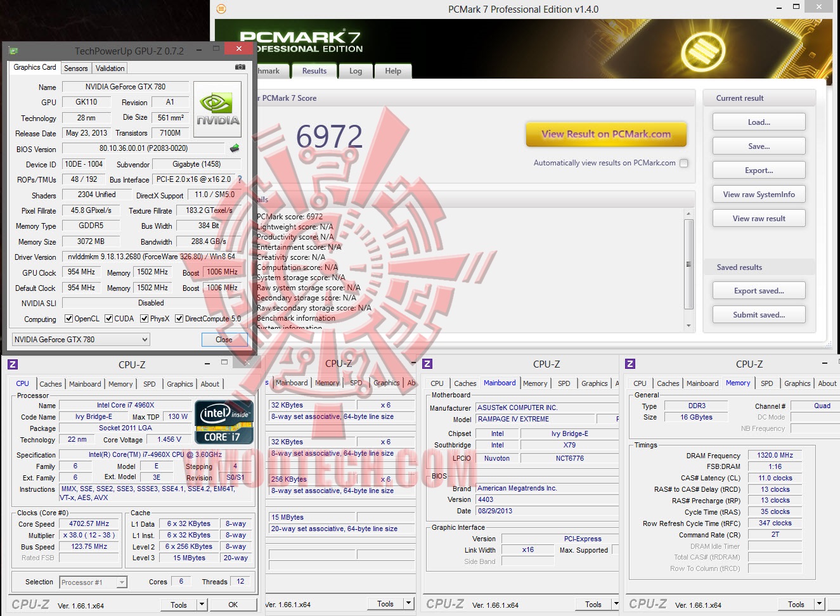This screenshot has height=616, width=840.
Task: Toggle the OpenCL checkbox in GPU-Z
Action: point(69,319)
